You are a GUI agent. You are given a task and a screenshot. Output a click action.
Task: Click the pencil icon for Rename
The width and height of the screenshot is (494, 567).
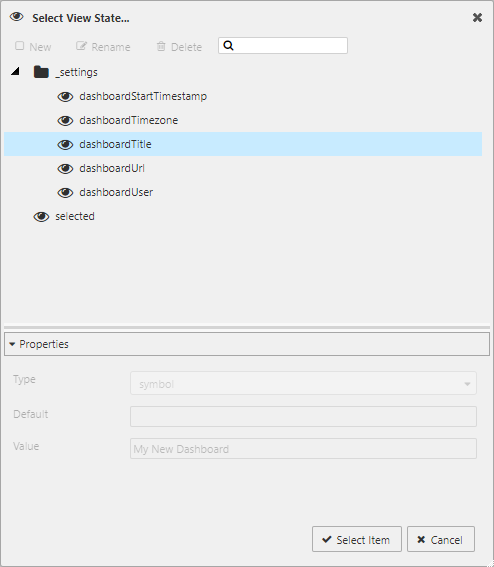[x=81, y=46]
